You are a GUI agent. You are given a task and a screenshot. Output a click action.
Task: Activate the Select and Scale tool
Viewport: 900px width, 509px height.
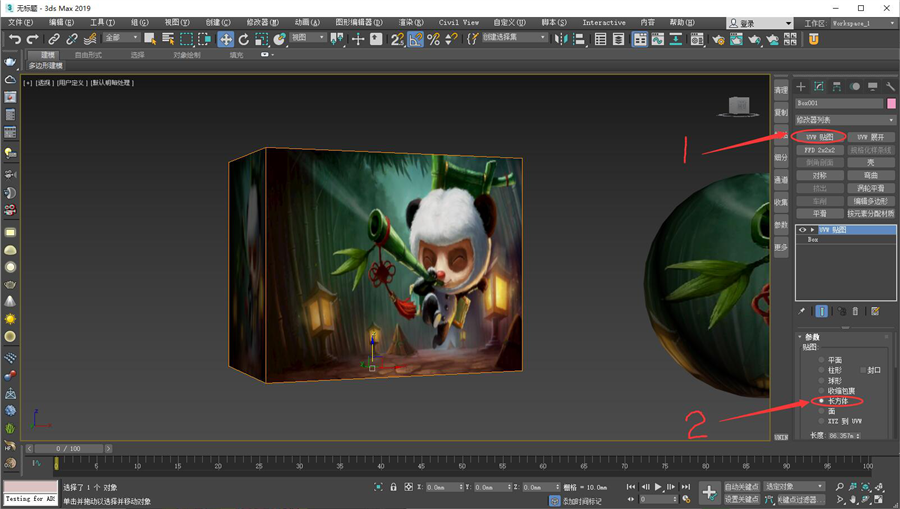coord(262,39)
